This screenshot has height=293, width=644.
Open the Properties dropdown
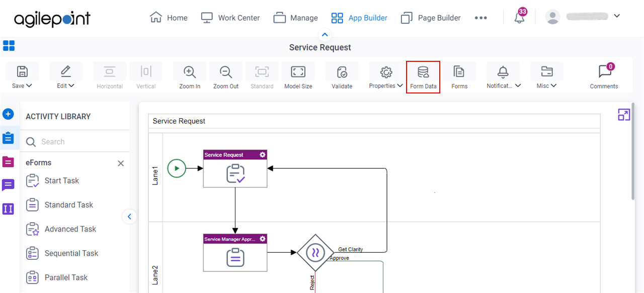(x=386, y=76)
